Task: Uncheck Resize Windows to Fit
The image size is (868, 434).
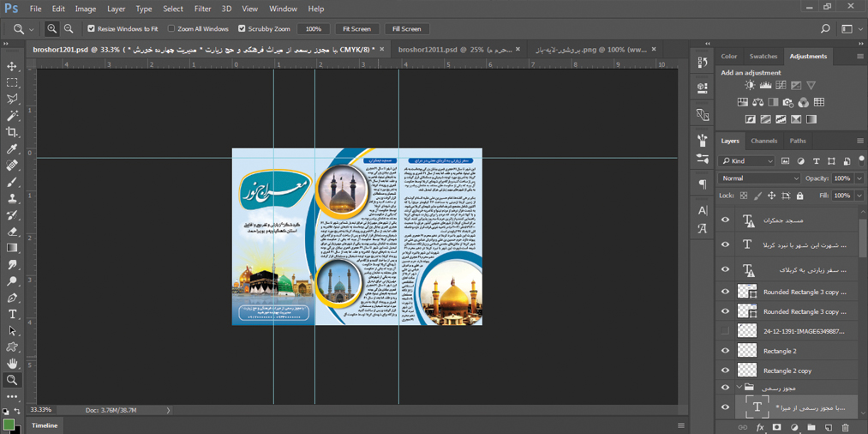Action: [92, 29]
